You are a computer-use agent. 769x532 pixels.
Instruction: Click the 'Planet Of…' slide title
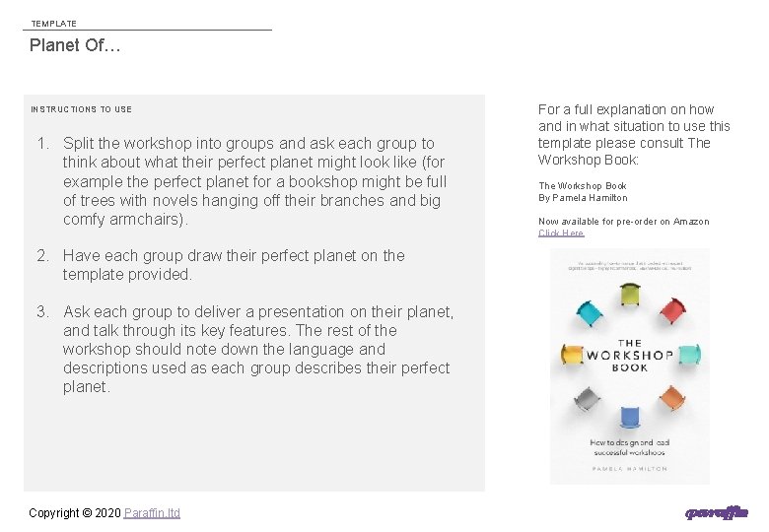pyautogui.click(x=75, y=45)
